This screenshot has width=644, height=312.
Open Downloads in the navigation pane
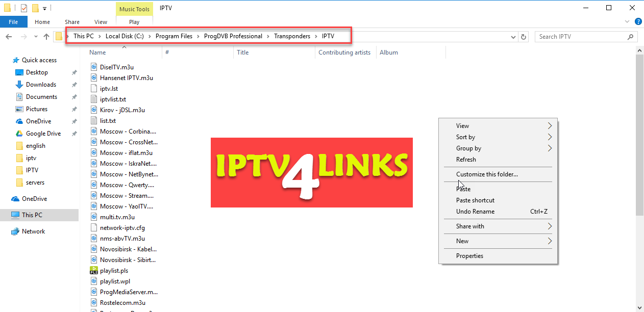[41, 85]
